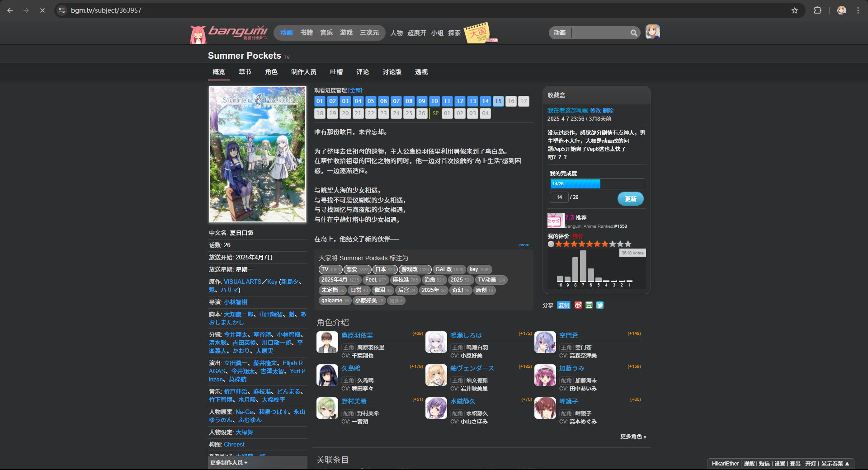Click the search magnifier icon

[634, 33]
